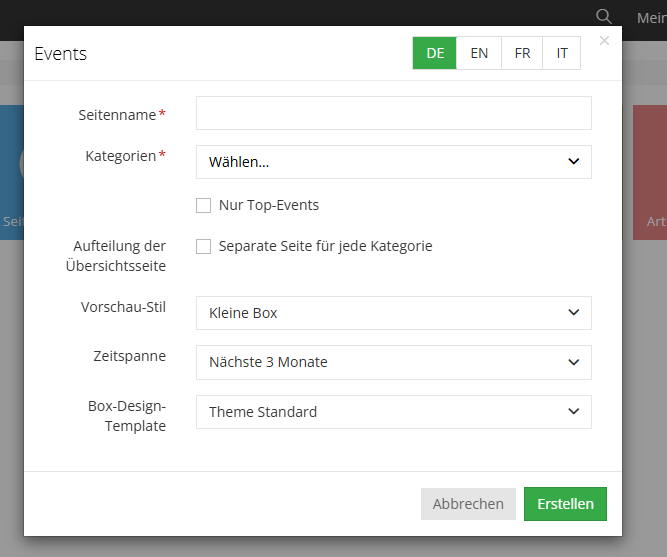Click the Events dialog title
Screen dimensions: 667x557
pos(60,54)
